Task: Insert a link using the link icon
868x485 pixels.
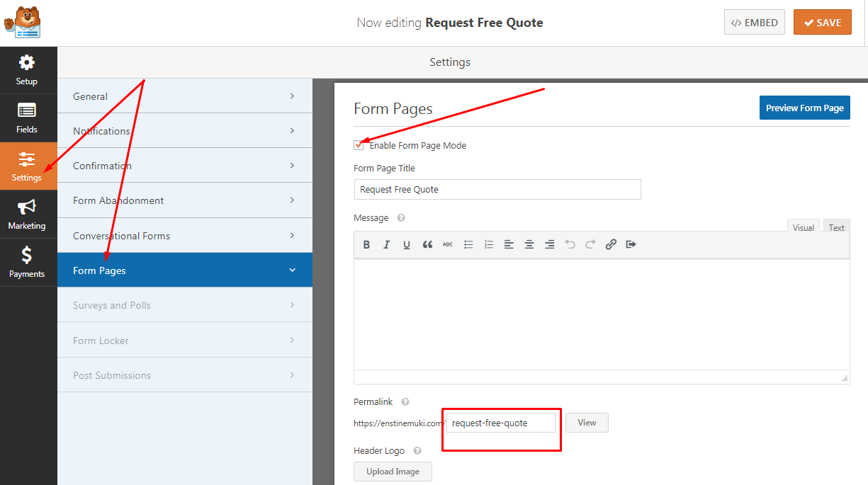Action: 611,244
